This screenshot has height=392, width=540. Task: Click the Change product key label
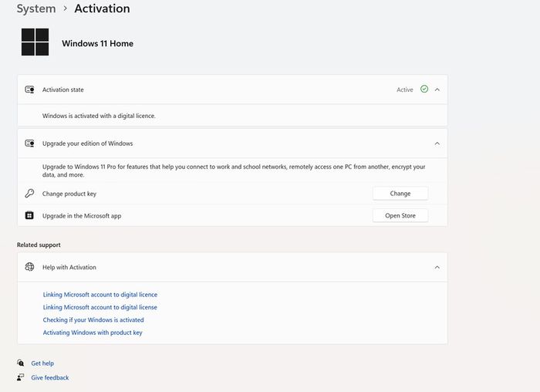click(69, 194)
